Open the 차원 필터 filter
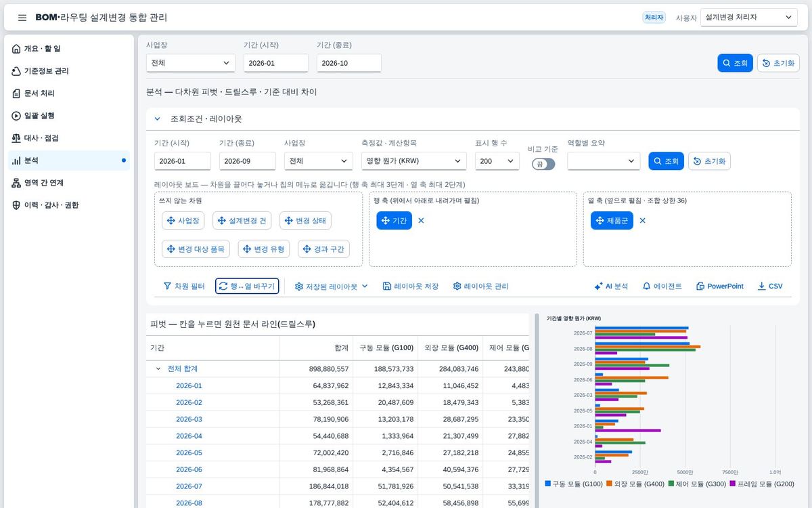Screen dimensions: 812x508 pos(184,287)
